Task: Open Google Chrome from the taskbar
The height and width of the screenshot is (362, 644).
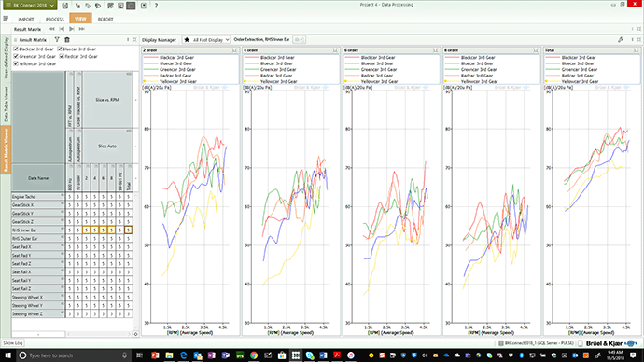Action: click(254, 355)
